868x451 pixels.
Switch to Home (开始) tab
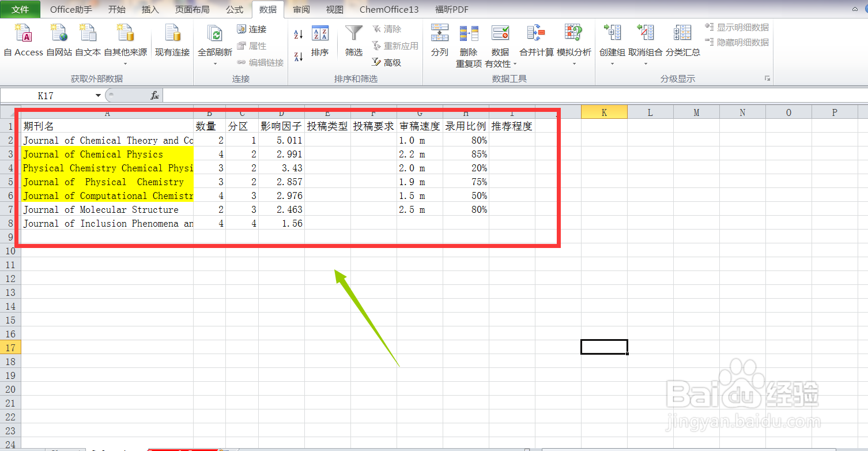(116, 9)
